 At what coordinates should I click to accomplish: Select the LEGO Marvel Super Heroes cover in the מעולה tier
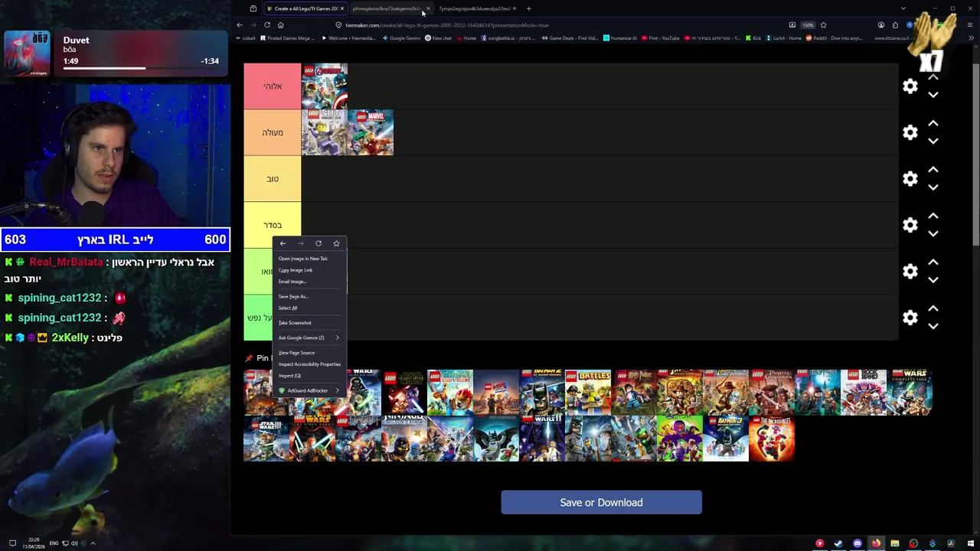pyautogui.click(x=371, y=132)
